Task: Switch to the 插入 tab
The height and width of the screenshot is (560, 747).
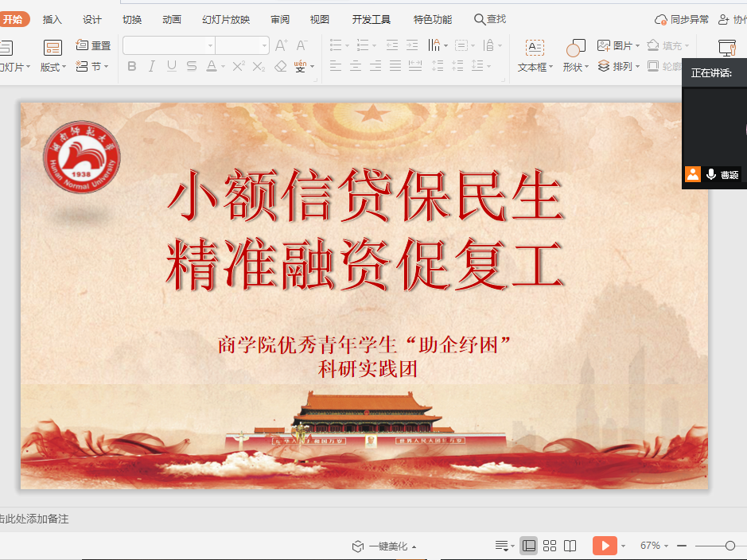Action: pos(52,20)
